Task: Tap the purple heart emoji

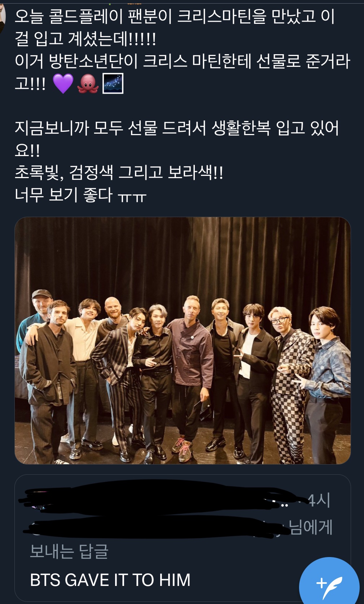Action: pos(63,83)
